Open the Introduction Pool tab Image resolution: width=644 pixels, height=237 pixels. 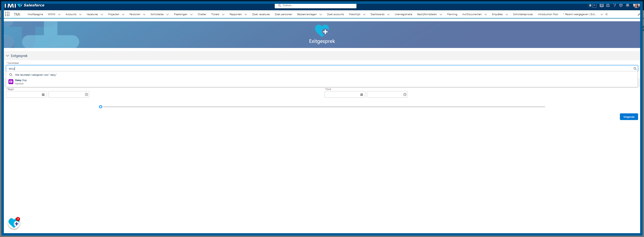coord(548,14)
